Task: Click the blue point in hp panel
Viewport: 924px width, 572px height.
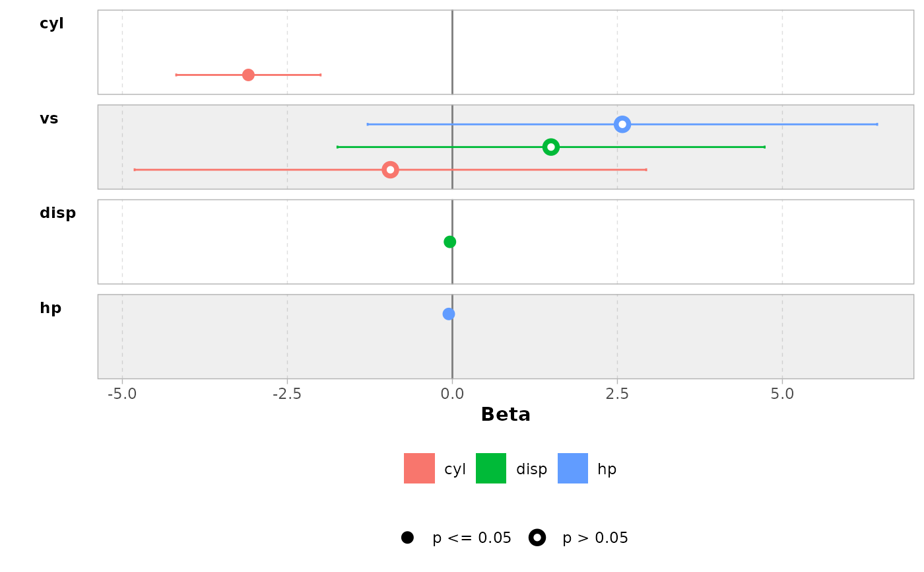Action: click(x=449, y=314)
